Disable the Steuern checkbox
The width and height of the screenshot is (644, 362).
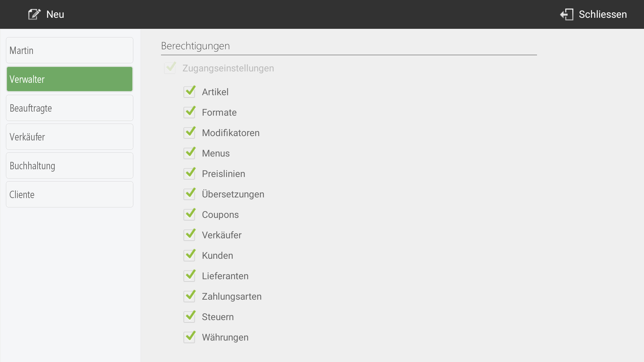pyautogui.click(x=190, y=317)
